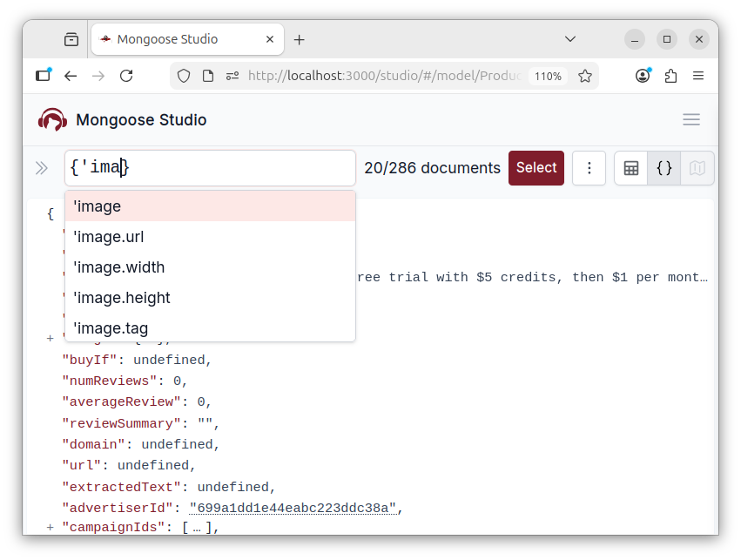Open the three-dot more options menu

tap(589, 168)
